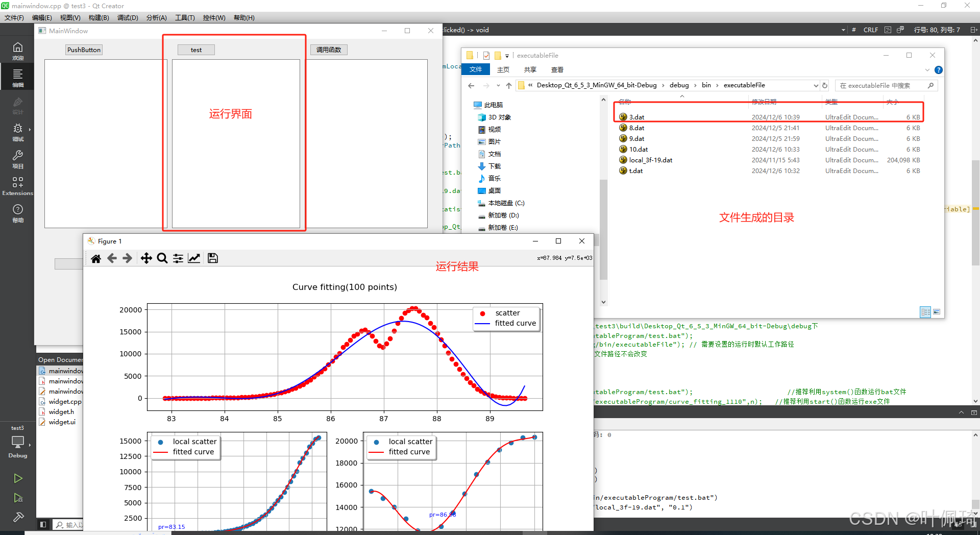Open the edit axis parameters icon in Figure 1
The height and width of the screenshot is (535, 980).
pyautogui.click(x=194, y=258)
